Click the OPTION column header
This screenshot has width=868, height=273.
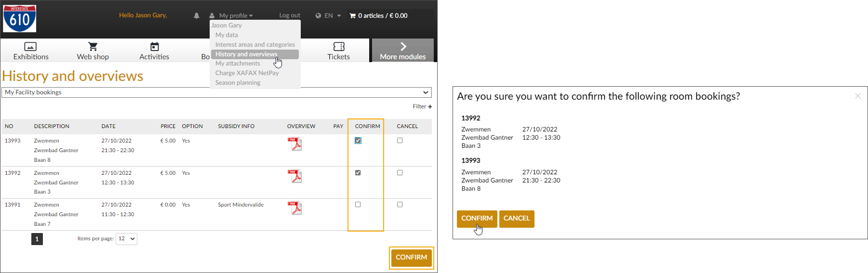(x=192, y=126)
